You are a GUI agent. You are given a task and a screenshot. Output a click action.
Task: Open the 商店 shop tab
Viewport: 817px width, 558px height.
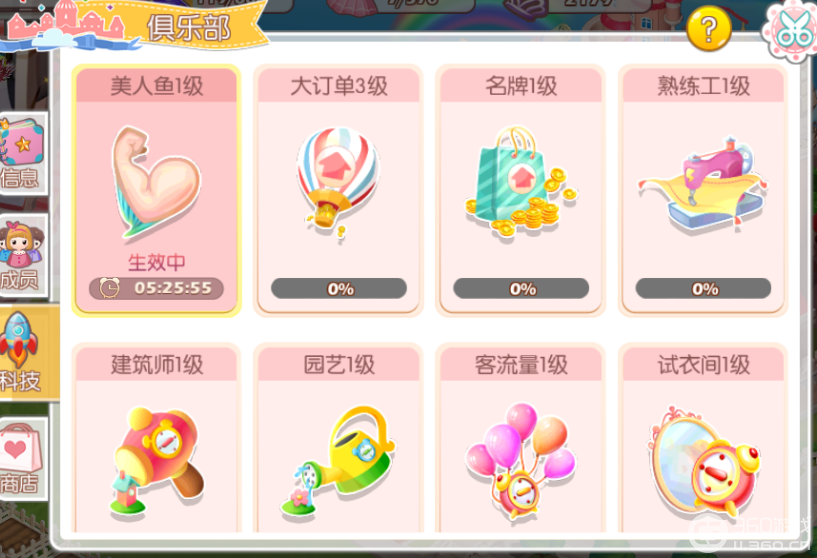click(23, 458)
